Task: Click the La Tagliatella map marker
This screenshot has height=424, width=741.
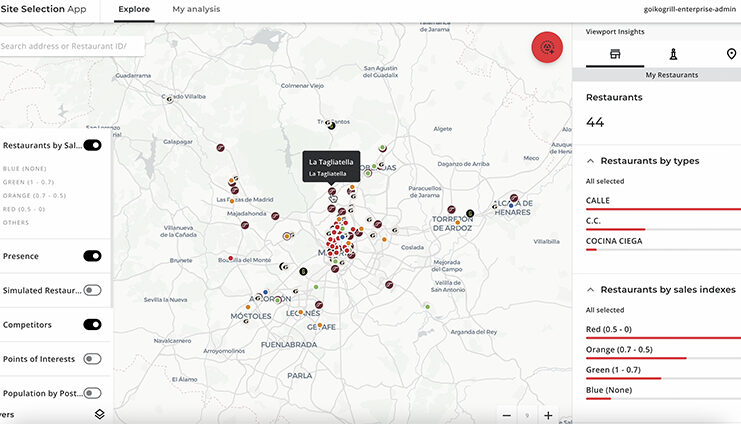Action: click(332, 191)
